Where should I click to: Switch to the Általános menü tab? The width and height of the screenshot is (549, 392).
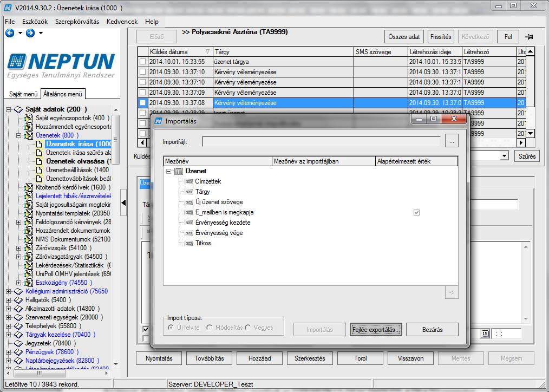coord(63,94)
